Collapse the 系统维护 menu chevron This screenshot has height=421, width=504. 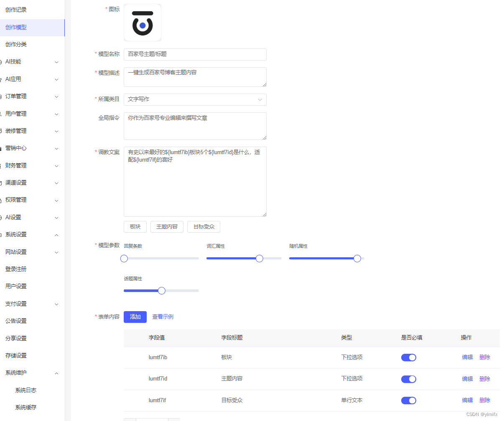coord(57,373)
